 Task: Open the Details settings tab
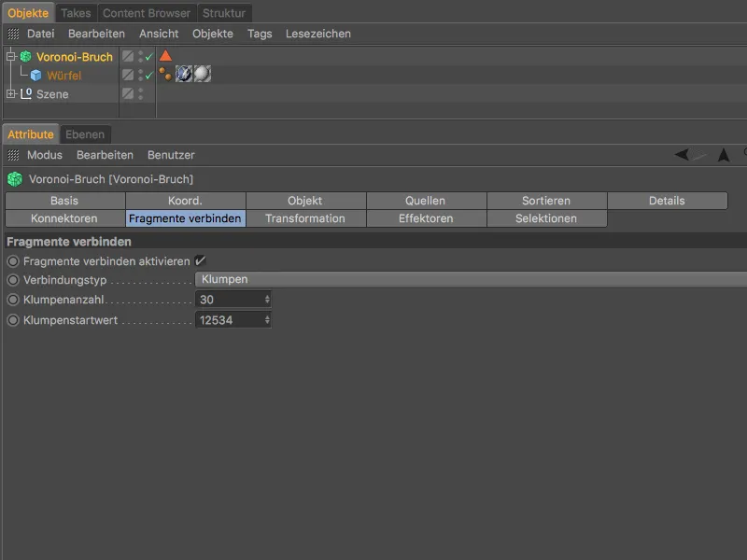click(667, 201)
